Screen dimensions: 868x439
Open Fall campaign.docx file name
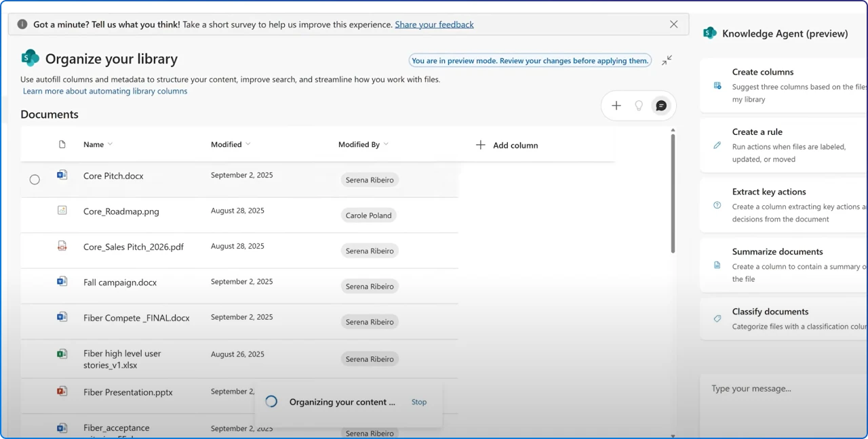click(120, 283)
